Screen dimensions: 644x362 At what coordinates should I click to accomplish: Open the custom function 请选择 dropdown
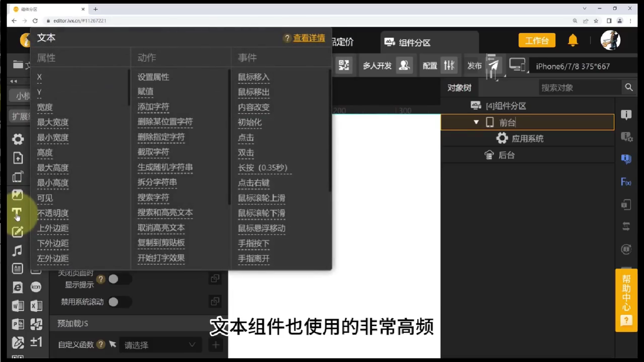click(x=160, y=345)
